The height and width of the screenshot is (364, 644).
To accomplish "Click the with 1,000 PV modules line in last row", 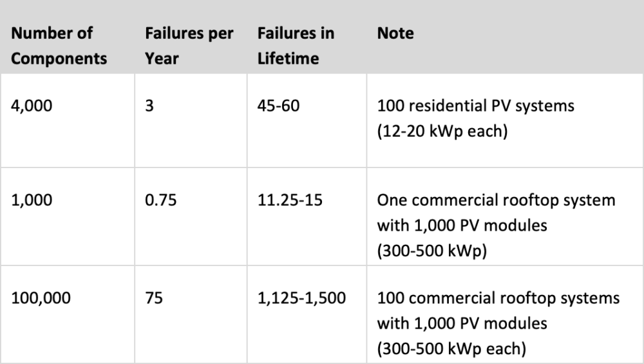I will click(462, 324).
